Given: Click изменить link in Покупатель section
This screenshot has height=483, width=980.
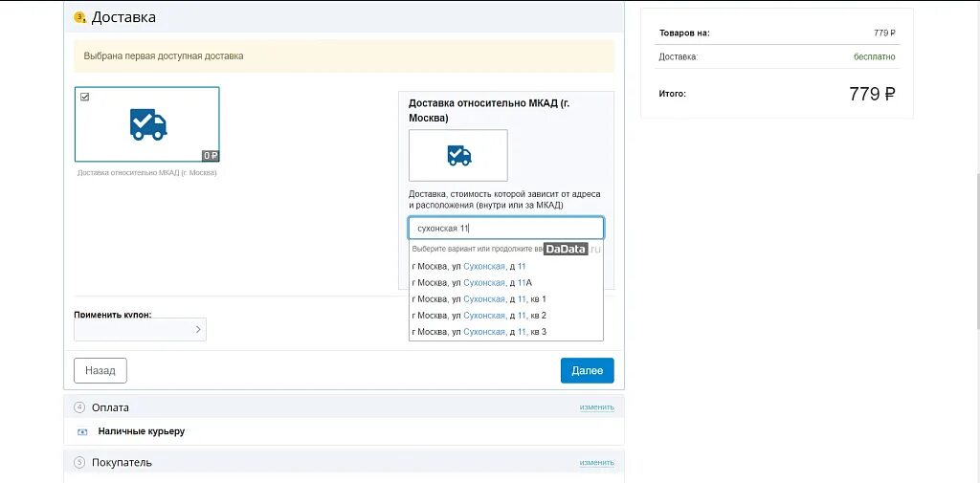Looking at the screenshot, I should [597, 463].
